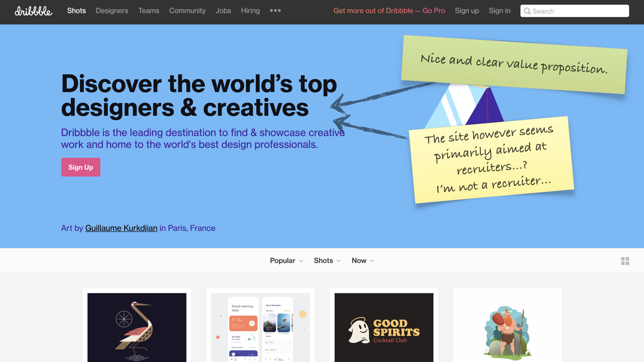Image resolution: width=644 pixels, height=362 pixels.
Task: Visit the Community menu item
Action: (187, 10)
